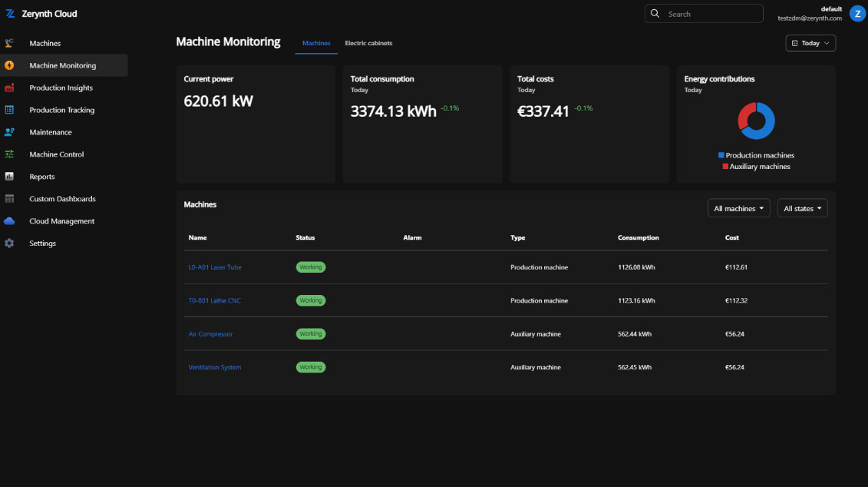Click the 620.61 kW current power value
Image resolution: width=868 pixels, height=487 pixels.
tap(218, 101)
